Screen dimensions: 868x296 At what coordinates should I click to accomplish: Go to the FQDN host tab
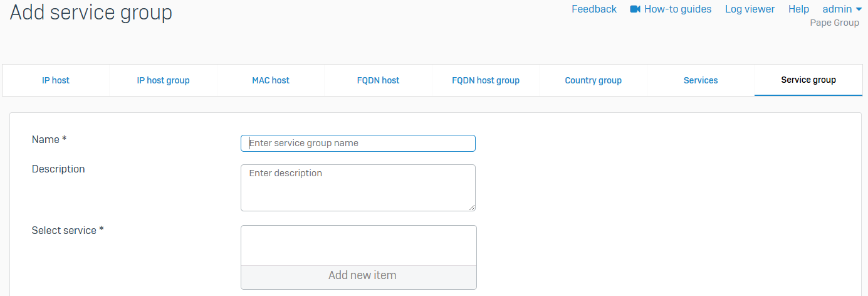(378, 80)
